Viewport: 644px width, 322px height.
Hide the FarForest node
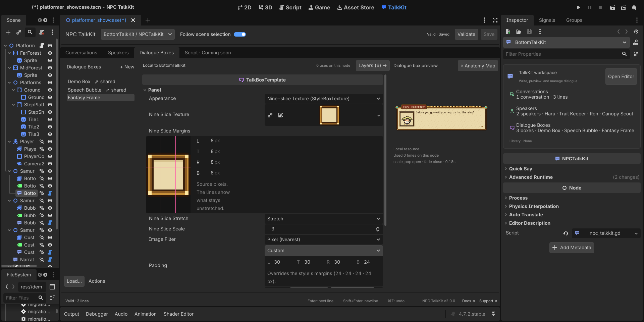coord(50,53)
